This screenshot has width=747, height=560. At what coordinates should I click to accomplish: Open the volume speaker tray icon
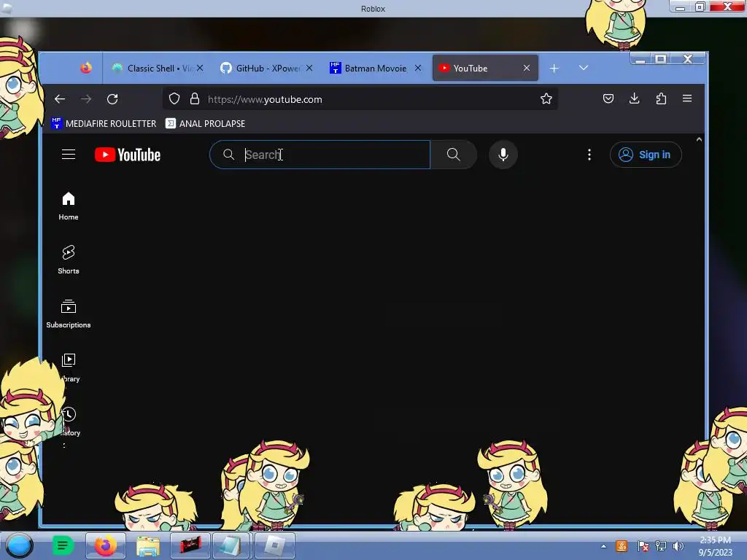tap(678, 546)
